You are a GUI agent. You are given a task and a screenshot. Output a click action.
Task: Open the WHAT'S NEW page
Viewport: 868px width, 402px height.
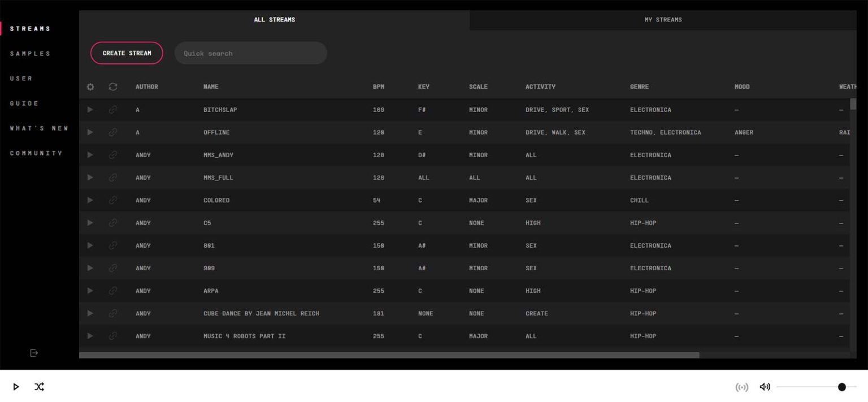pyautogui.click(x=38, y=128)
